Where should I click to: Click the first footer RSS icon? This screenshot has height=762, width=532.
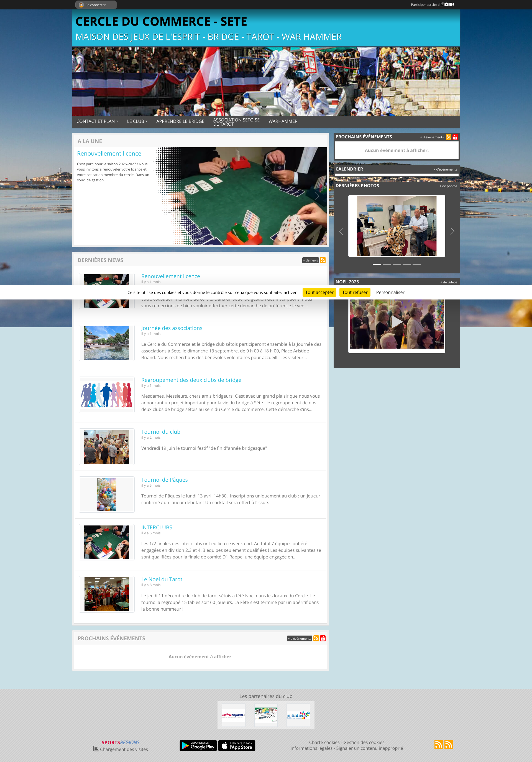tap(439, 745)
